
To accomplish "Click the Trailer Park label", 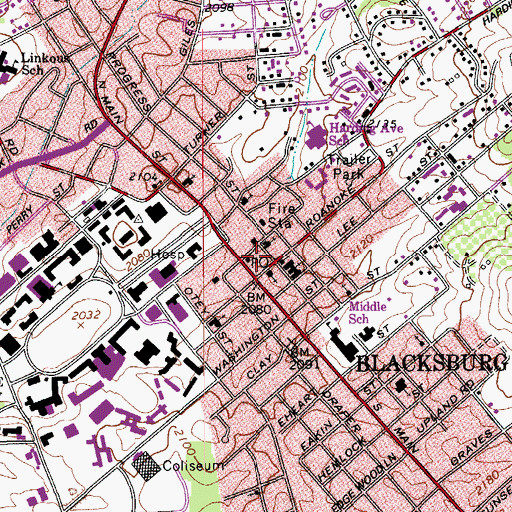I will point(349,166).
